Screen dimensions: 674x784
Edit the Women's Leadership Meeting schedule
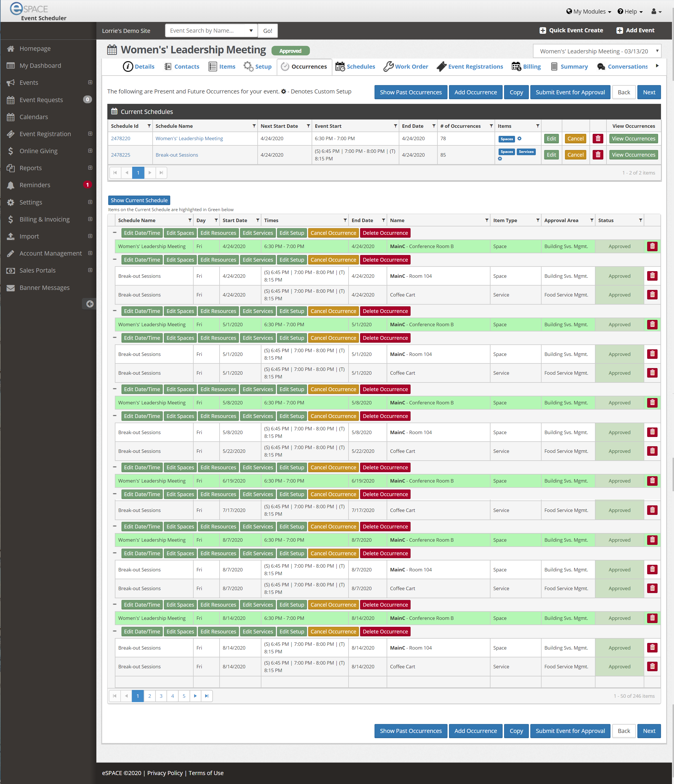pyautogui.click(x=551, y=138)
